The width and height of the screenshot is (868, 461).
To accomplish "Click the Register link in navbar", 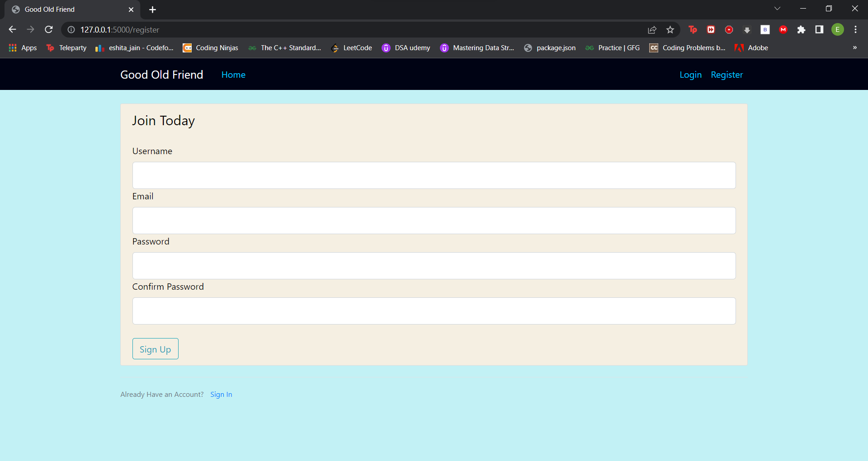I will (x=726, y=75).
